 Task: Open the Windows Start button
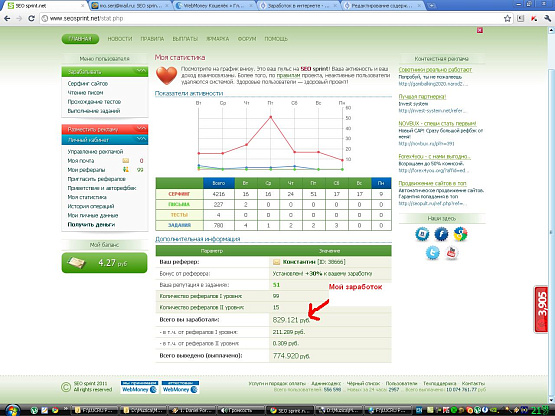(x=12, y=410)
